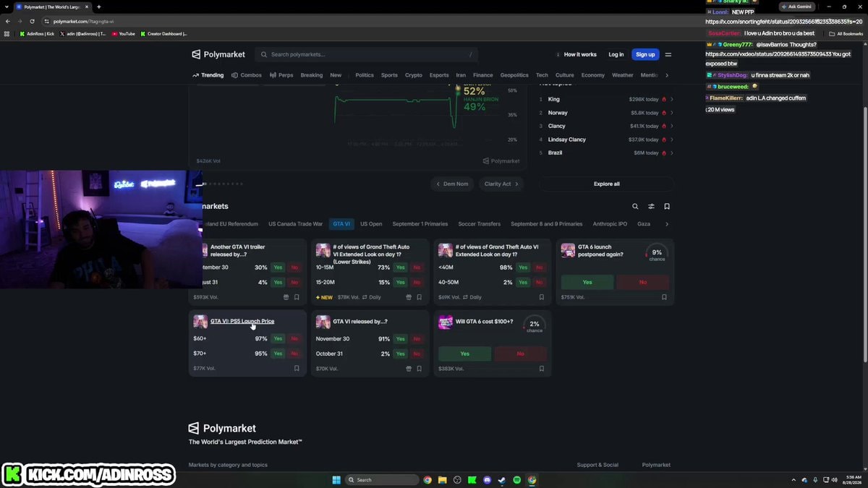This screenshot has width=868, height=488.
Task: Bookmark the 'Lower Strikes' views market
Action: tap(420, 297)
